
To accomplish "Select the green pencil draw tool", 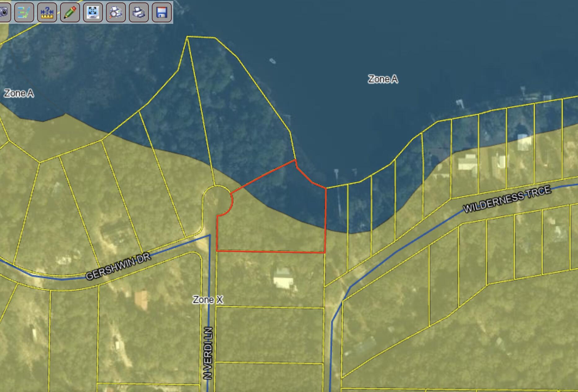I will pos(70,12).
